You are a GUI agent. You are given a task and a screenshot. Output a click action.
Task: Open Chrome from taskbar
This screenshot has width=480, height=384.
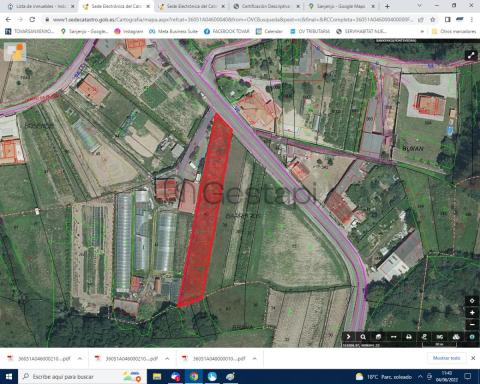click(193, 377)
